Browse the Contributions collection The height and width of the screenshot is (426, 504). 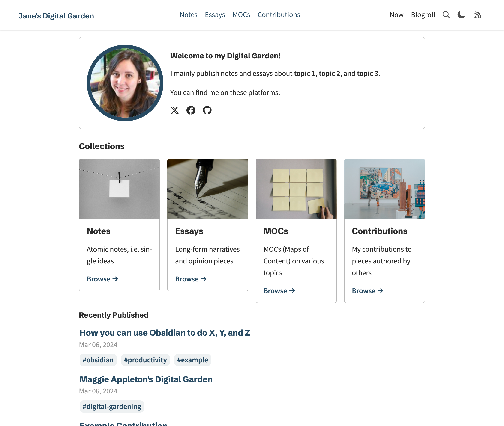click(x=368, y=291)
